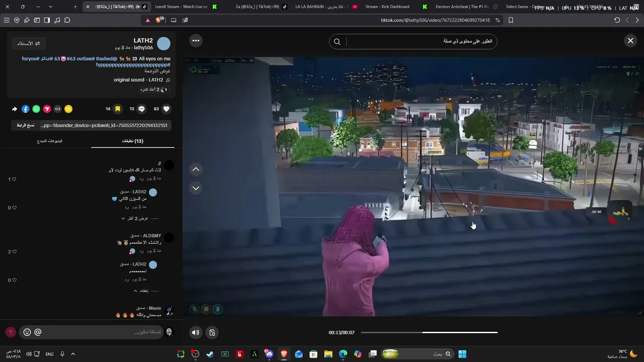Viewport: 644px width, 362px height.
Task: Click the yellow repost icon
Action: (68, 109)
